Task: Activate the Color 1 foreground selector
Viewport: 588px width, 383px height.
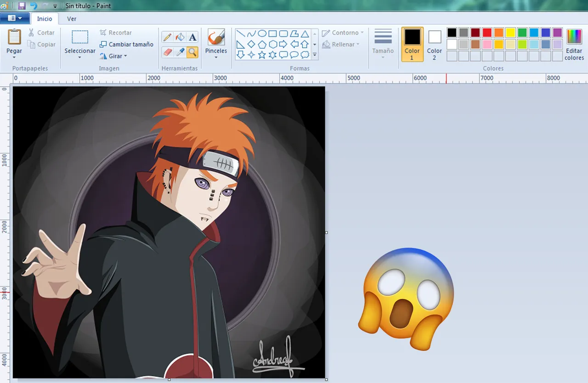Action: click(412, 44)
